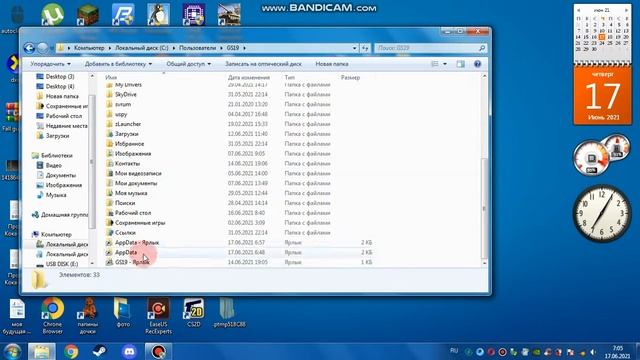The width and height of the screenshot is (640, 360).
Task: Launch Steam from the taskbar
Action: 99,351
